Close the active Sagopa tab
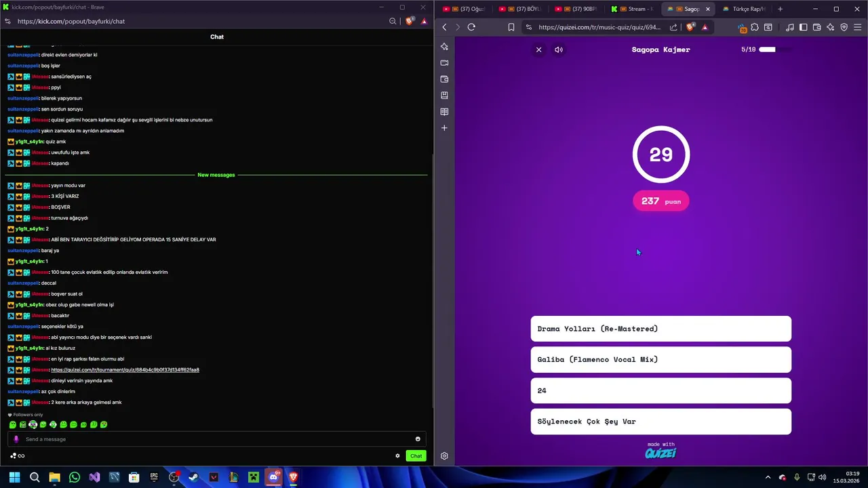868x488 pixels. (x=708, y=9)
